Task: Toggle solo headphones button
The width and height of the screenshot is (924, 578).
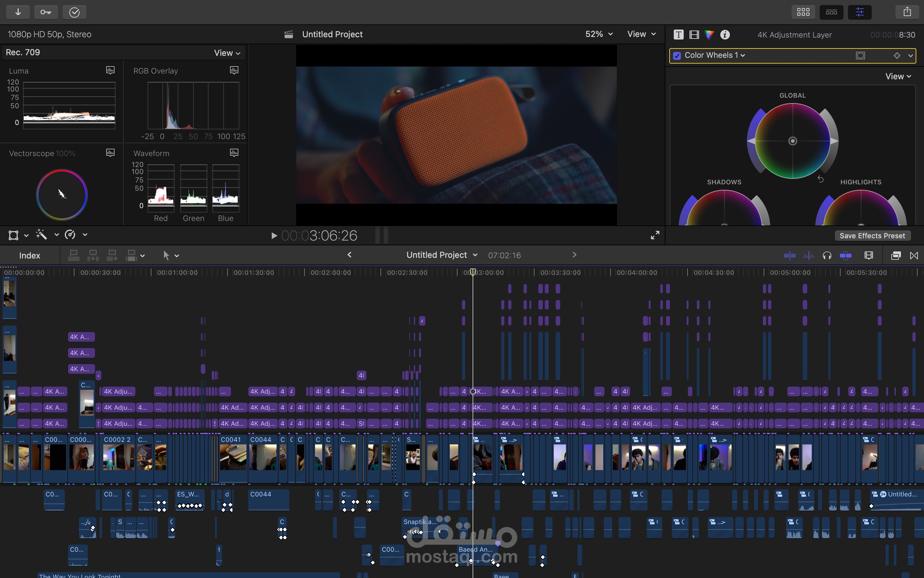Action: [827, 255]
